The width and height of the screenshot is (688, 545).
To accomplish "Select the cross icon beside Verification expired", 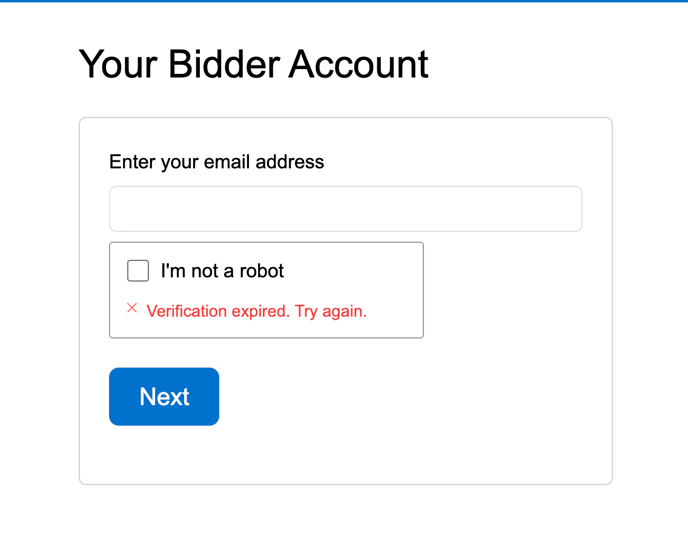I will (x=132, y=308).
